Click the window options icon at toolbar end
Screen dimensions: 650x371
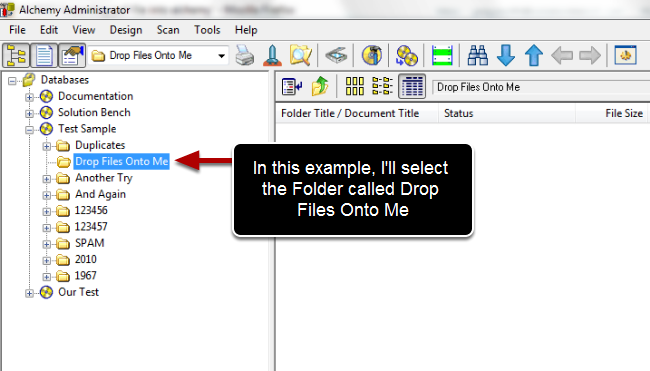coord(625,55)
